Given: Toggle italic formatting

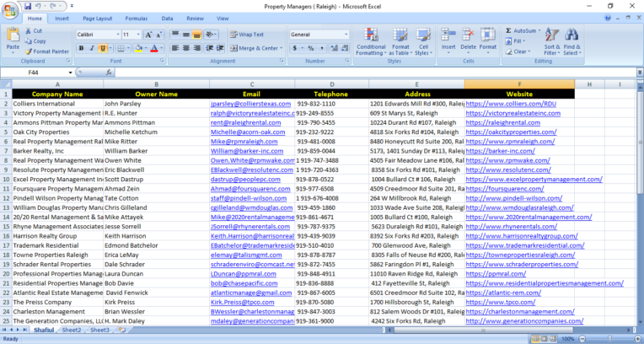Looking at the screenshot, I should click(x=92, y=49).
